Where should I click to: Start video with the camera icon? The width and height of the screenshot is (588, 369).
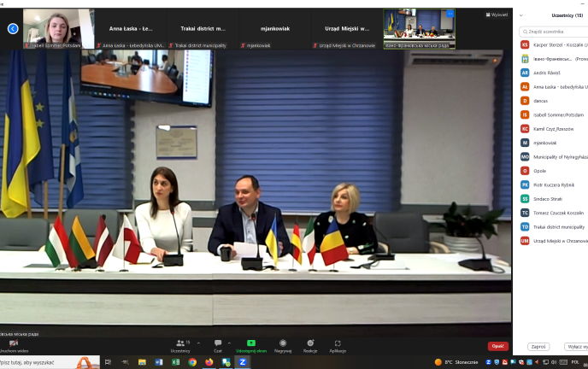click(14, 343)
